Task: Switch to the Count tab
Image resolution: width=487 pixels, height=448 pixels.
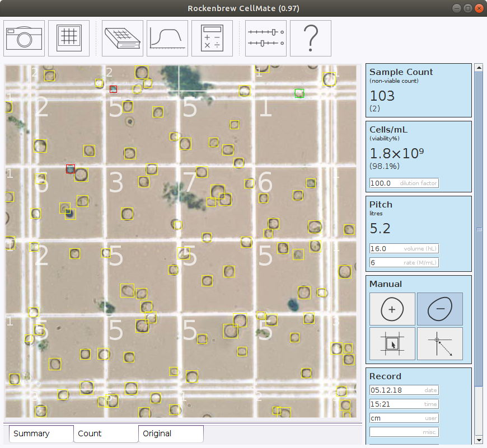Action: click(x=106, y=433)
